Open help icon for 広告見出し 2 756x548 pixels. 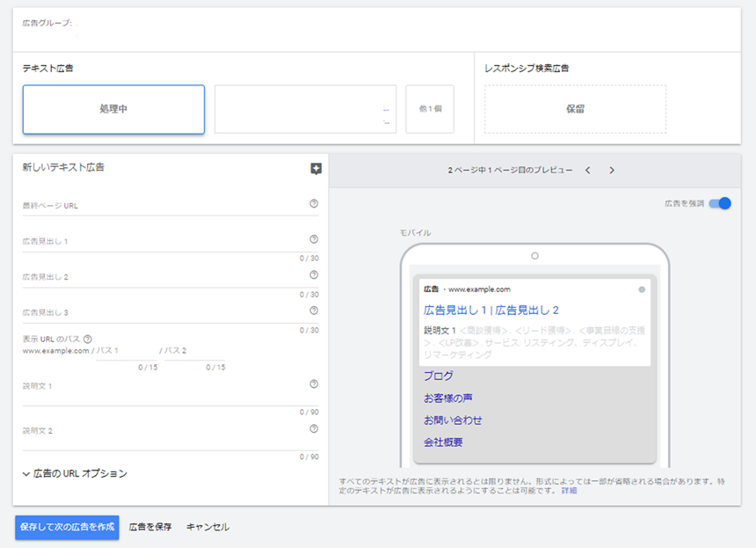[x=314, y=275]
